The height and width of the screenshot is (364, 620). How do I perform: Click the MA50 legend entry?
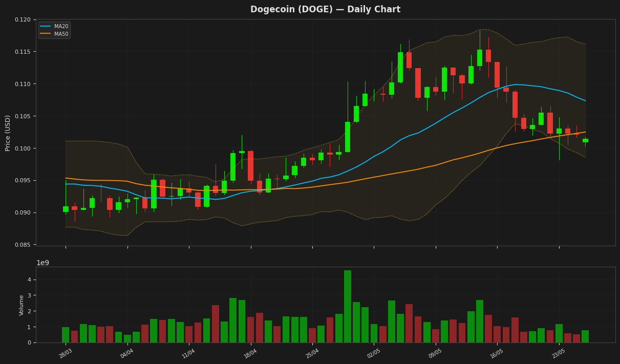pos(54,34)
